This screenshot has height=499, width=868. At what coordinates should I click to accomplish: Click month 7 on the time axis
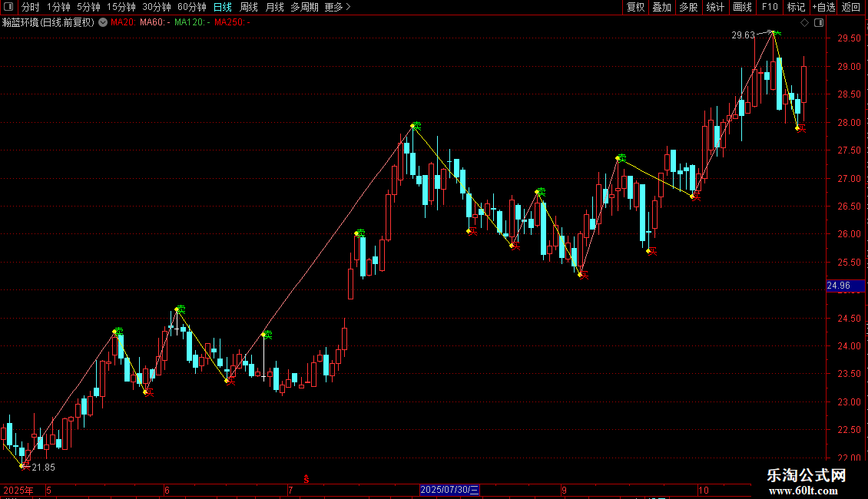pos(290,490)
